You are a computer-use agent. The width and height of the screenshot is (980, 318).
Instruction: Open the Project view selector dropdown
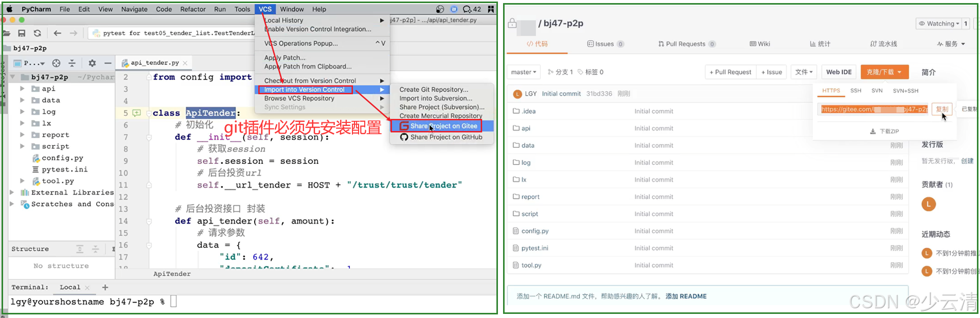tap(29, 63)
